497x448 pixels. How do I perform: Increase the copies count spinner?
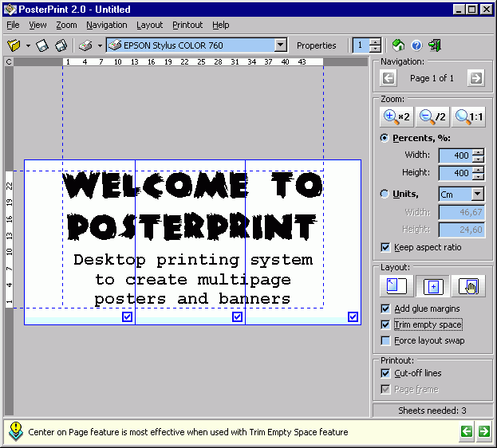(375, 41)
